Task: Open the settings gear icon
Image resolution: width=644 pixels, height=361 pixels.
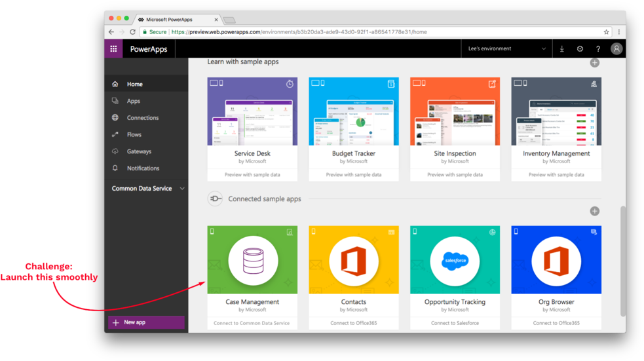Action: point(580,48)
